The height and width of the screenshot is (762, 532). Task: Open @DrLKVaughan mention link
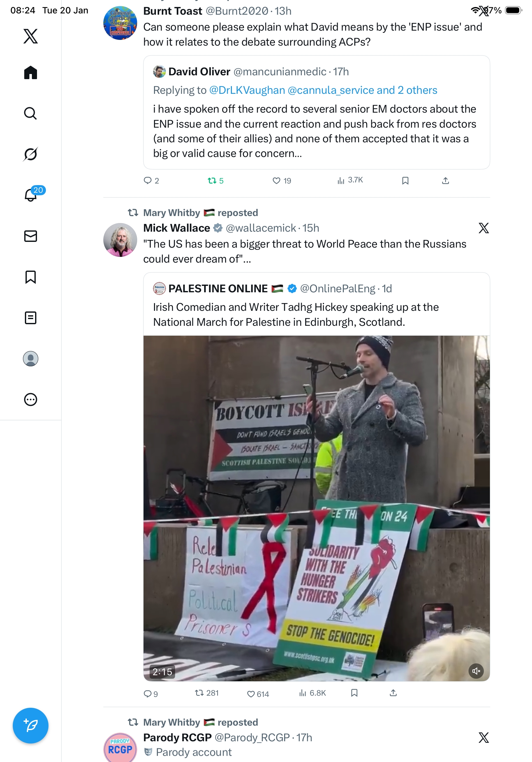coord(247,90)
